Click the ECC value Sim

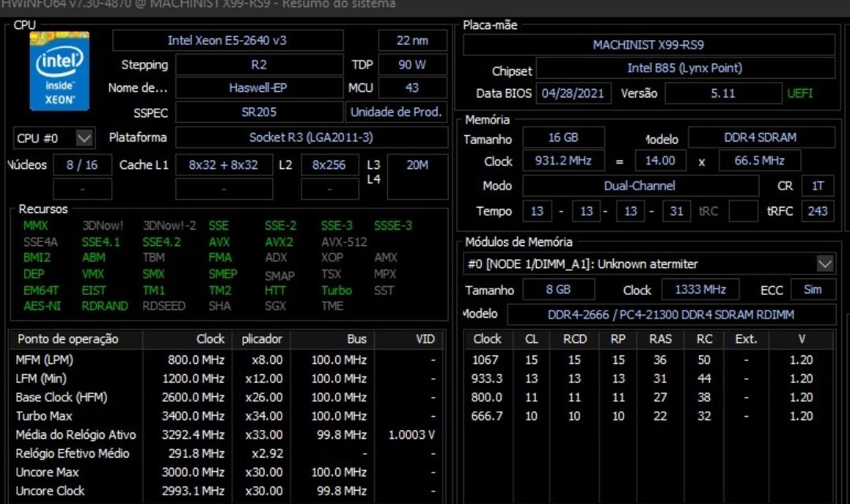tap(812, 289)
